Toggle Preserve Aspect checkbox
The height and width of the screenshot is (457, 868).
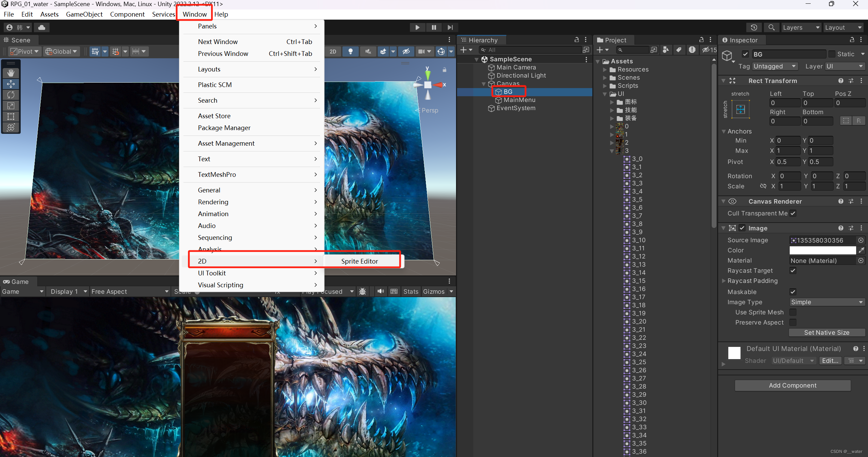pyautogui.click(x=793, y=322)
